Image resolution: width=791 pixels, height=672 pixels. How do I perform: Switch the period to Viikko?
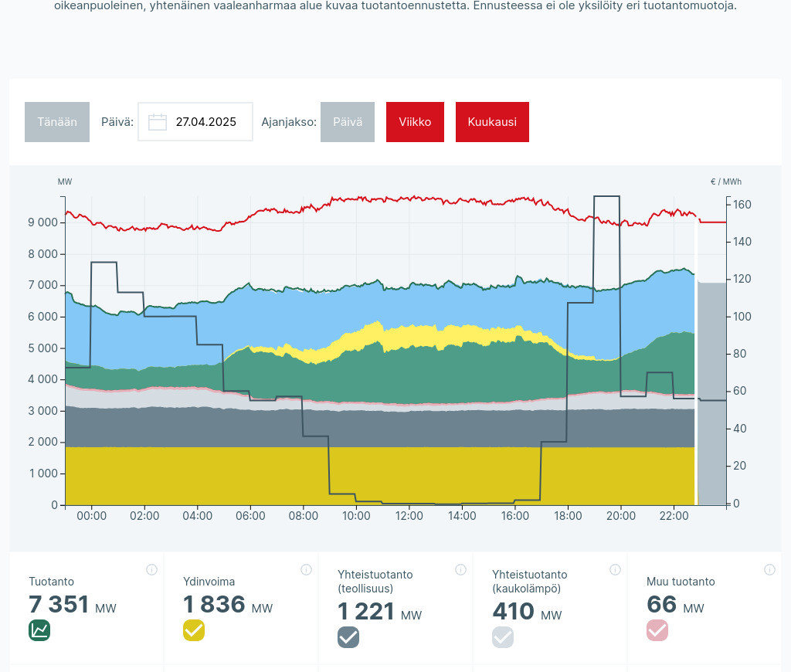click(x=415, y=122)
